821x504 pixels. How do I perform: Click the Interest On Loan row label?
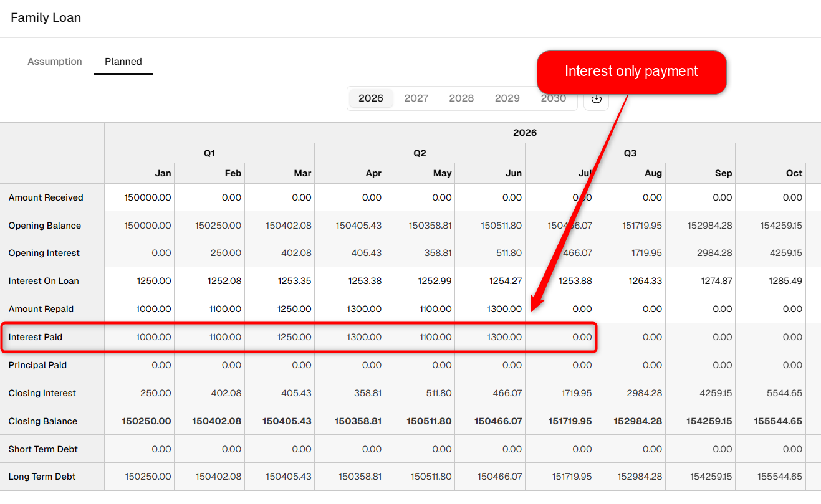(44, 281)
